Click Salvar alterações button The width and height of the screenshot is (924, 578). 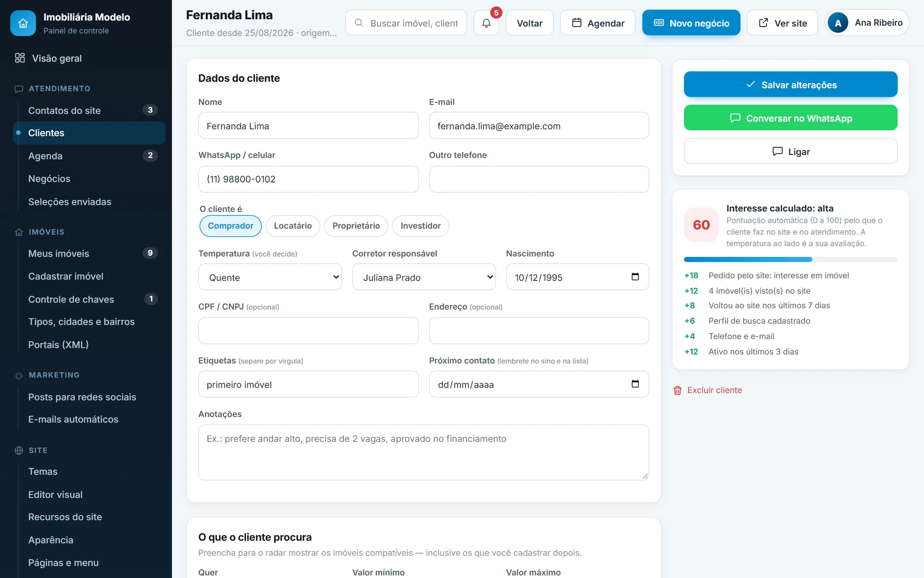tap(791, 84)
